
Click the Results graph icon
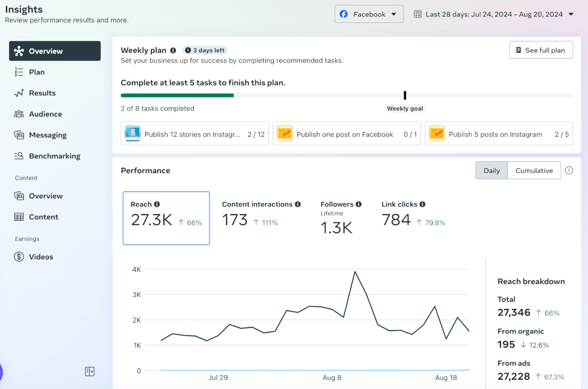click(19, 93)
